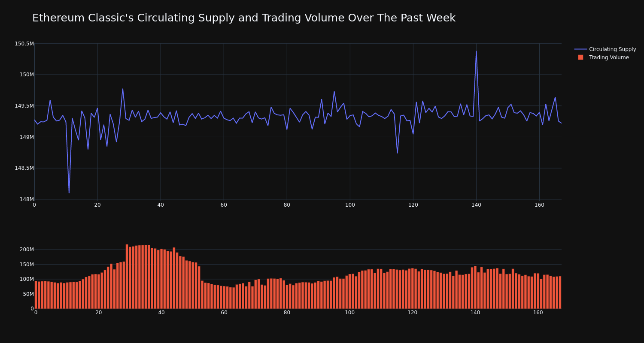
Task: Click the tallest volume bar near 29
Action: (127, 277)
